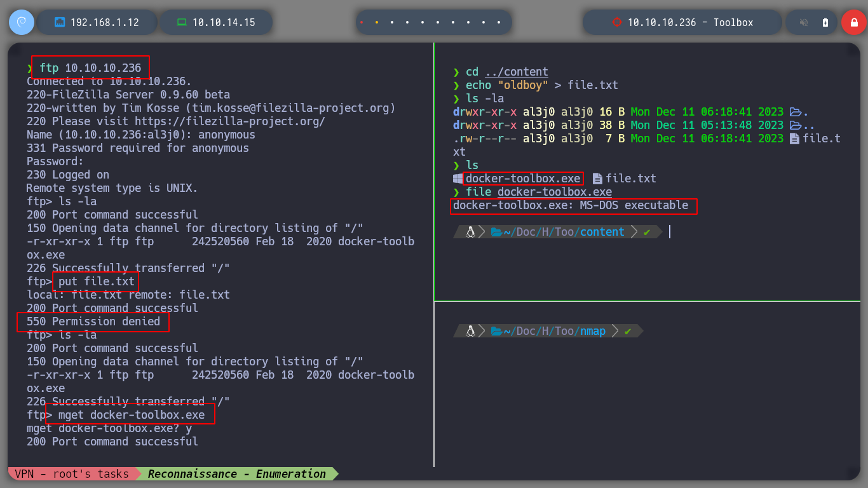Click "content" in the upper prompt path

602,232
